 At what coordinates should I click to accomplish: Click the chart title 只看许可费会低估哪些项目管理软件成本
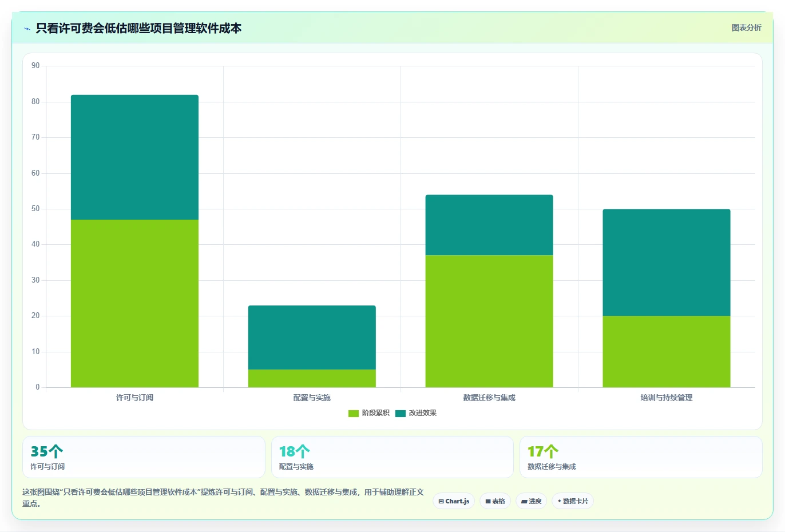coord(138,28)
